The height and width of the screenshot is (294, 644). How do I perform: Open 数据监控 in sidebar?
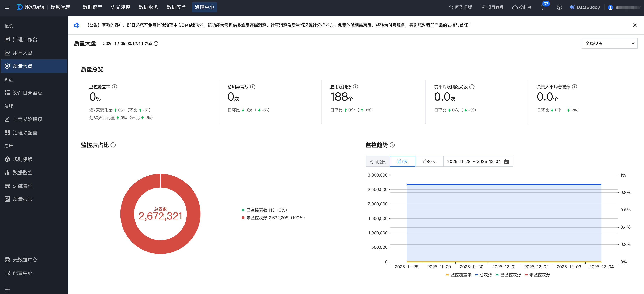(x=23, y=173)
